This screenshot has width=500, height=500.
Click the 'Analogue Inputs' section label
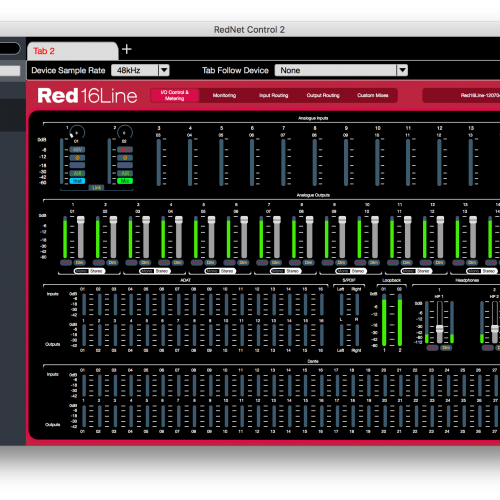pos(313,118)
